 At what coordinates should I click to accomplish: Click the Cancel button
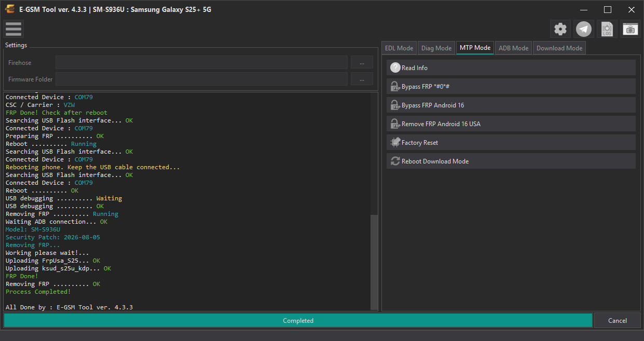point(618,320)
